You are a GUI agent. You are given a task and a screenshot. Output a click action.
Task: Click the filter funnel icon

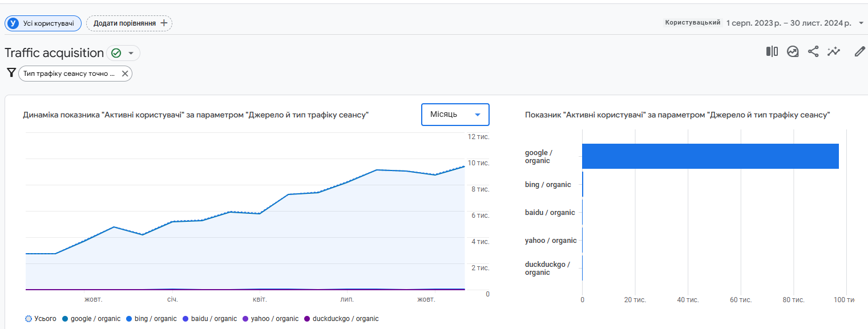[11, 73]
